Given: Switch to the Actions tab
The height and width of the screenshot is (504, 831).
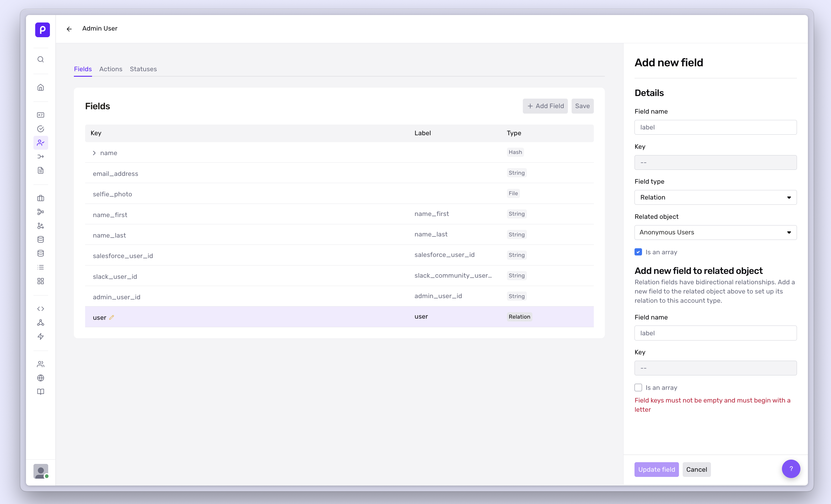Looking at the screenshot, I should 111,69.
